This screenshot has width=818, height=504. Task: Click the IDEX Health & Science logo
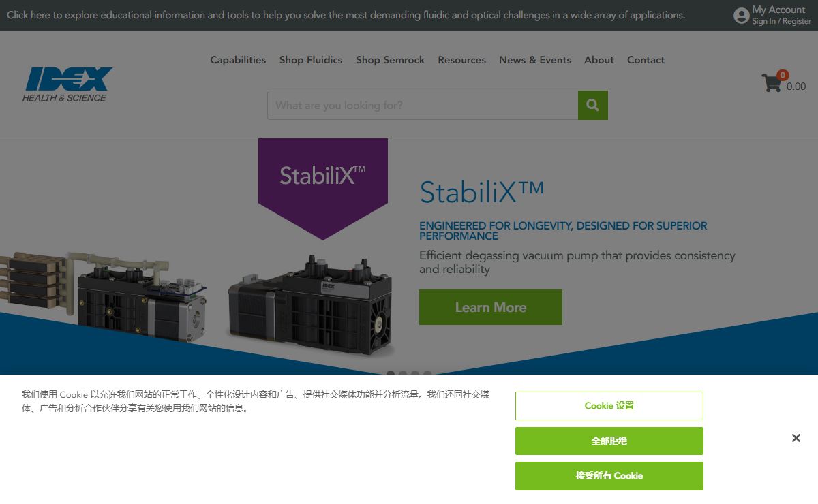(67, 84)
